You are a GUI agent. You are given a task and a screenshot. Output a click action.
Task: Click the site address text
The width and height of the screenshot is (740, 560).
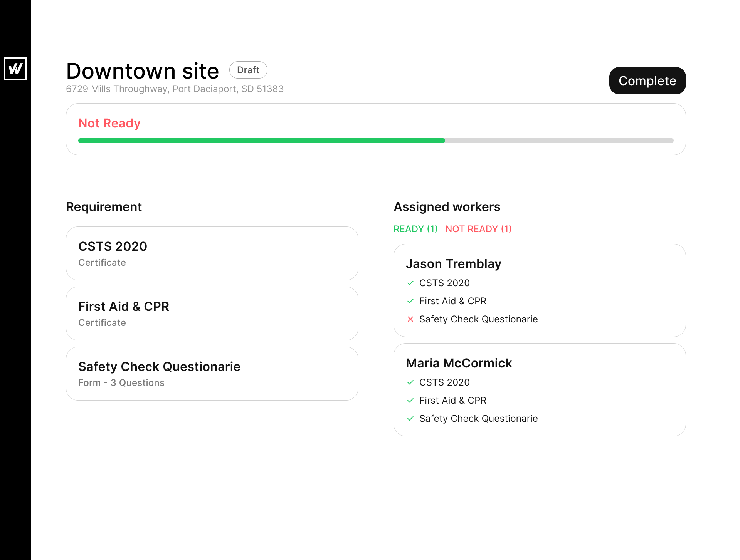pos(175,89)
